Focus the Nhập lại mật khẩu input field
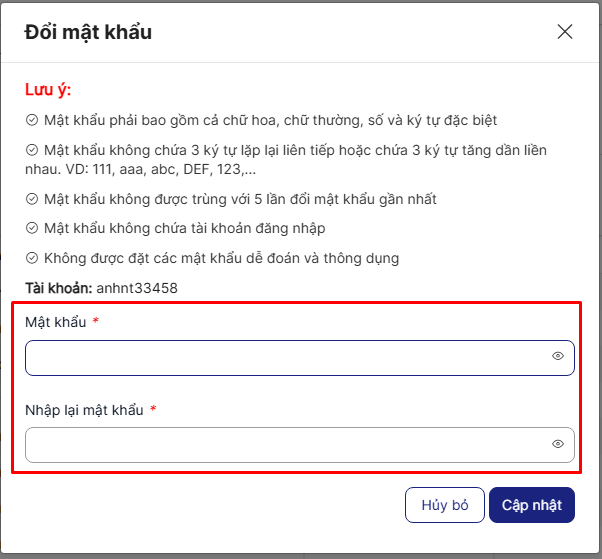This screenshot has height=559, width=602. point(285,445)
